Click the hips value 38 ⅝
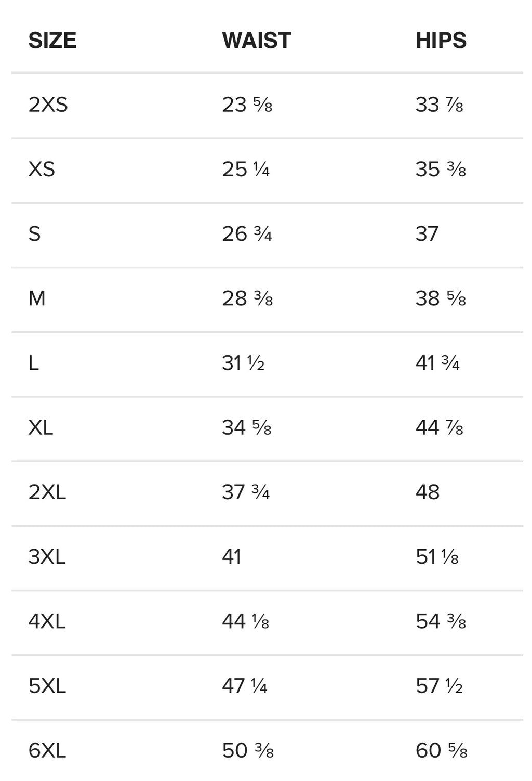532x781 pixels. (x=441, y=298)
